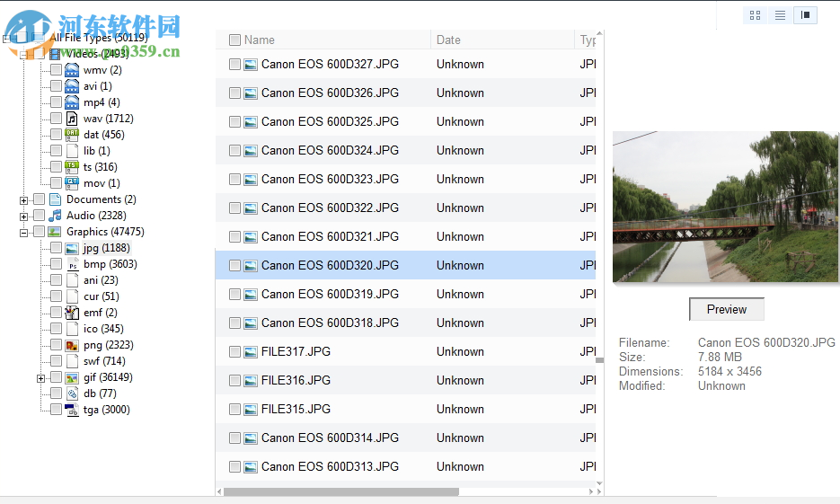The width and height of the screenshot is (840, 504).
Task: Check the wav (1712) tree checkbox
Action: click(x=56, y=118)
